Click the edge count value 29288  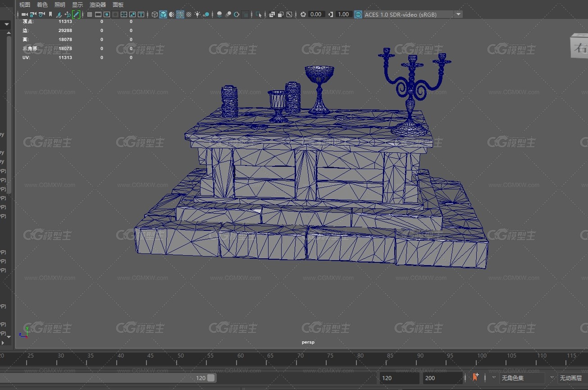point(65,30)
